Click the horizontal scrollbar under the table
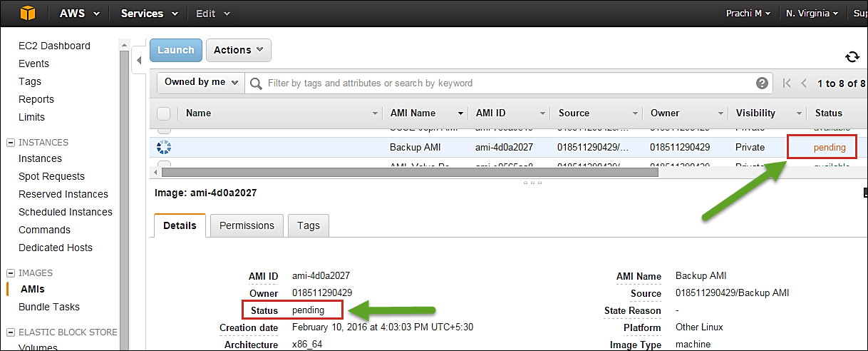The width and height of the screenshot is (868, 351). coord(408,172)
